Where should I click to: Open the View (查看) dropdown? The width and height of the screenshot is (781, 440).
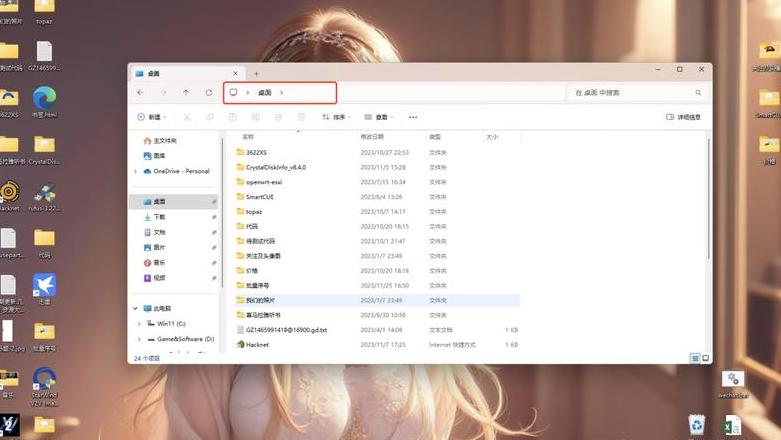coord(379,117)
